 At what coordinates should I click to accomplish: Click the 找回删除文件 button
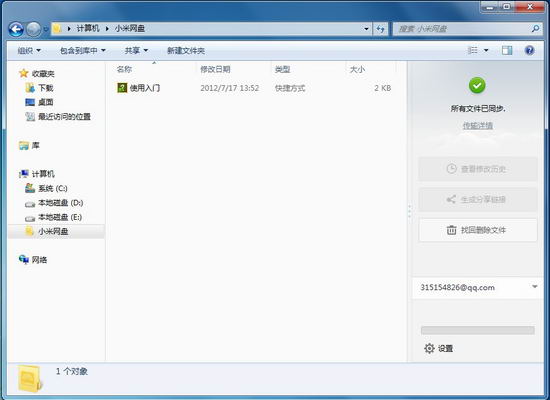click(x=477, y=230)
